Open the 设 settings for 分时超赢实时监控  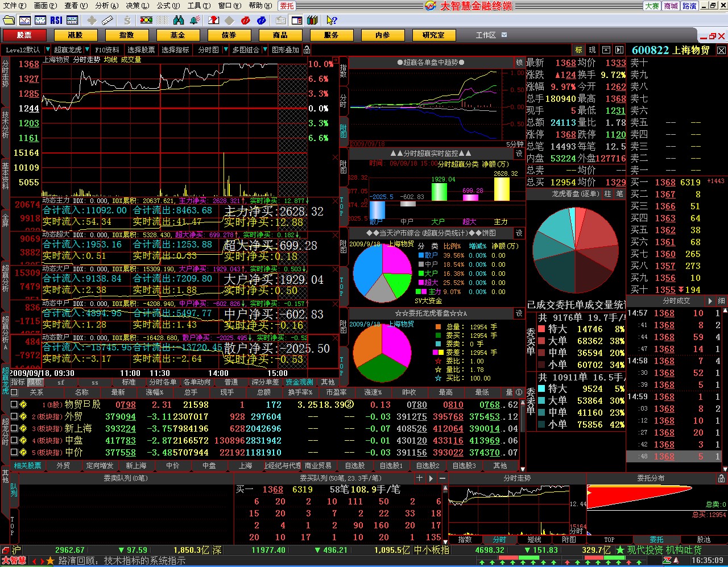pos(519,154)
